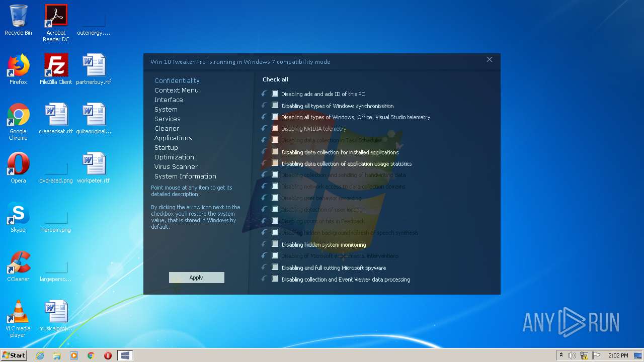Screen dimensions: 644x362
Task: Select the Recycle Bin icon
Action: [18, 20]
